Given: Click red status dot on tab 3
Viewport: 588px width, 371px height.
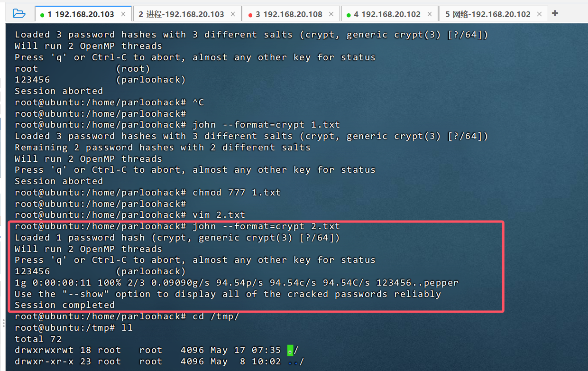Looking at the screenshot, I should point(250,15).
